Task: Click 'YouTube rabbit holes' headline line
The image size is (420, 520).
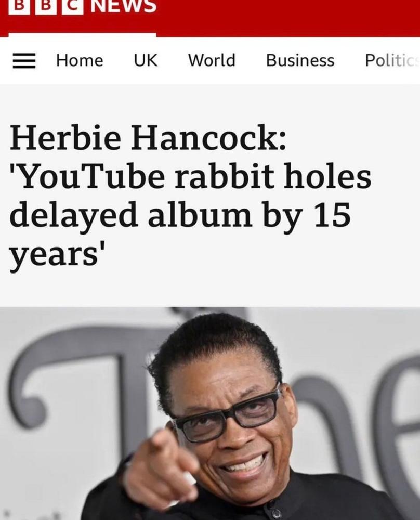Action: coord(190,176)
